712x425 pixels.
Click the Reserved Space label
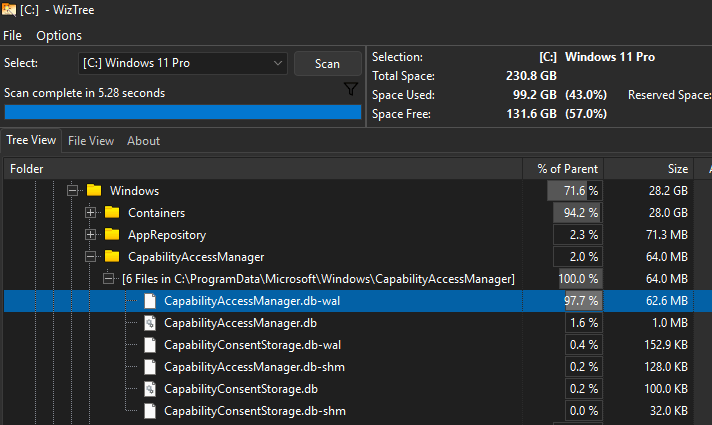pos(670,95)
